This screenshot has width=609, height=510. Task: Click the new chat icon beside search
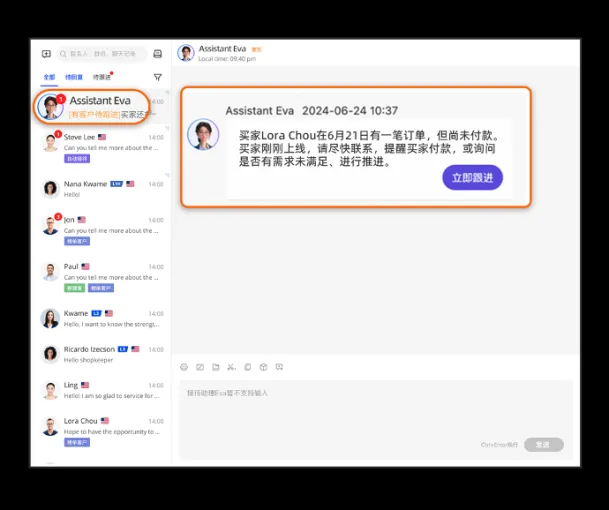(46, 54)
